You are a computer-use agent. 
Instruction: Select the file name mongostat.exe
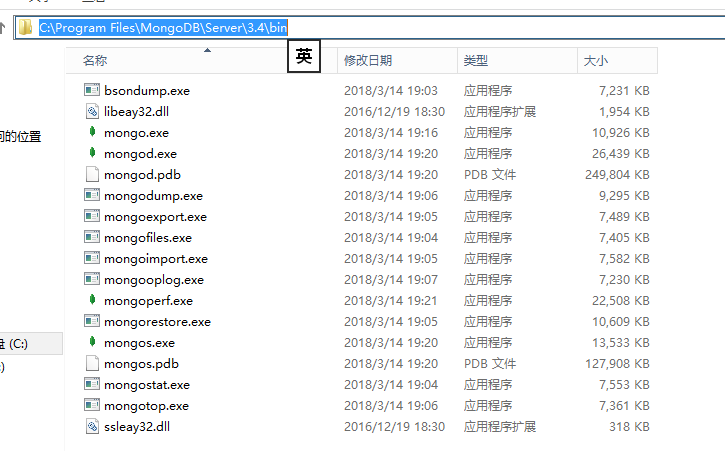147,385
